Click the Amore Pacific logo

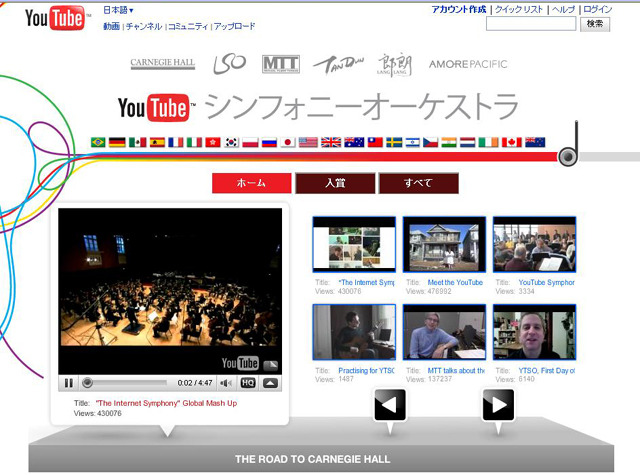click(x=468, y=64)
